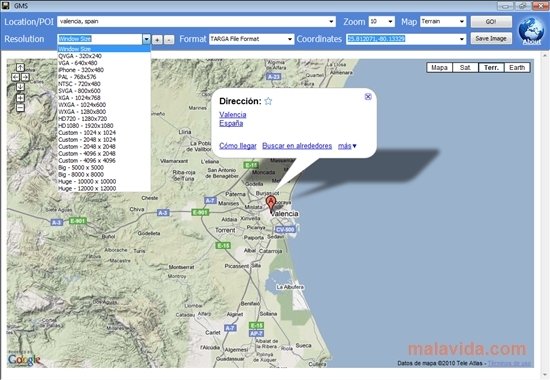The image size is (550, 380).
Task: Close the Dirección info bubble
Action: click(x=368, y=96)
